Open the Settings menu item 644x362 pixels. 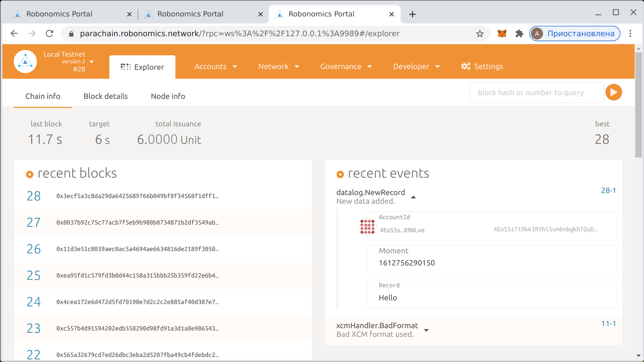482,66
